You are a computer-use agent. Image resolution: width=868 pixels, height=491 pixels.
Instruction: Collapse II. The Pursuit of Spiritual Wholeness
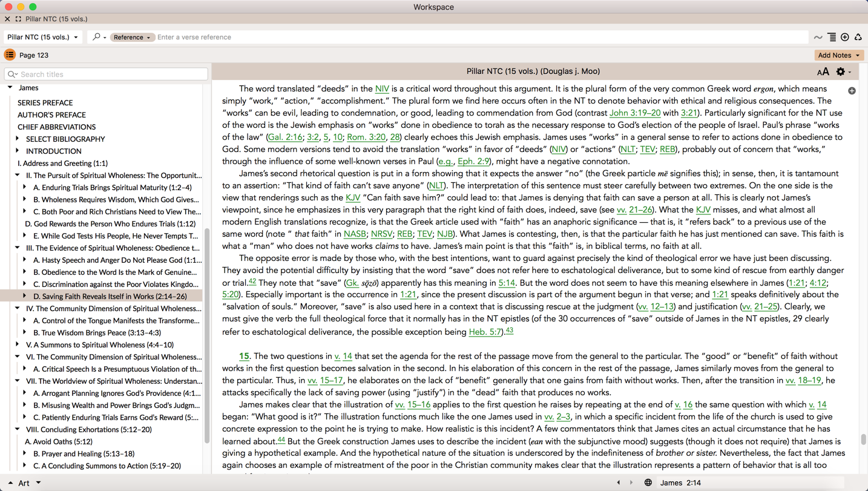point(18,175)
